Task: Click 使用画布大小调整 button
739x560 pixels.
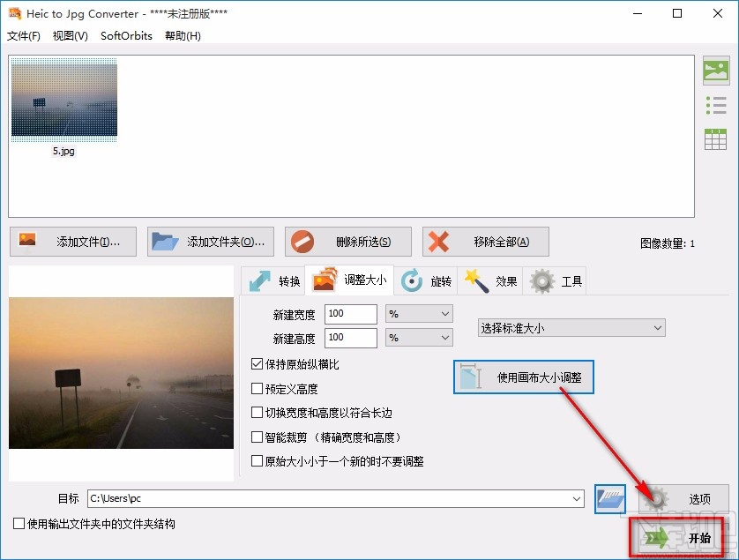Action: click(523, 377)
